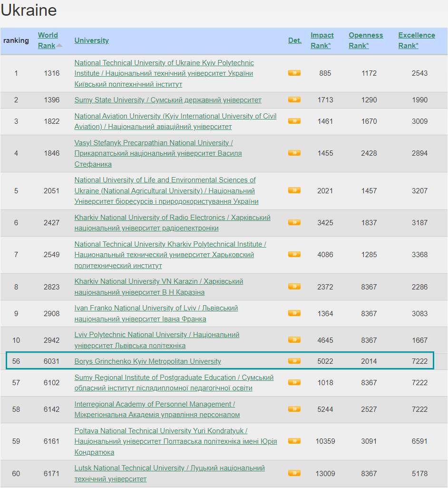
Task: Open Borys Grinchenko Kyiv Metropolitan University link
Action: 147,361
